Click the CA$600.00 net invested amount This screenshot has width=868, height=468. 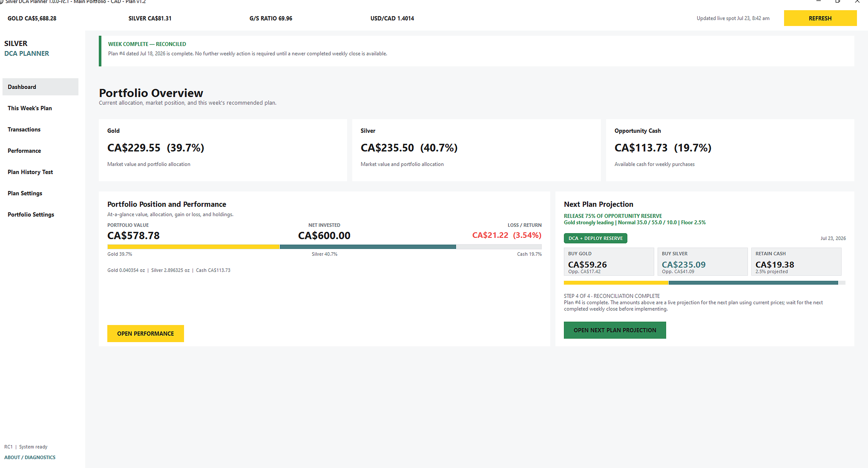click(324, 235)
